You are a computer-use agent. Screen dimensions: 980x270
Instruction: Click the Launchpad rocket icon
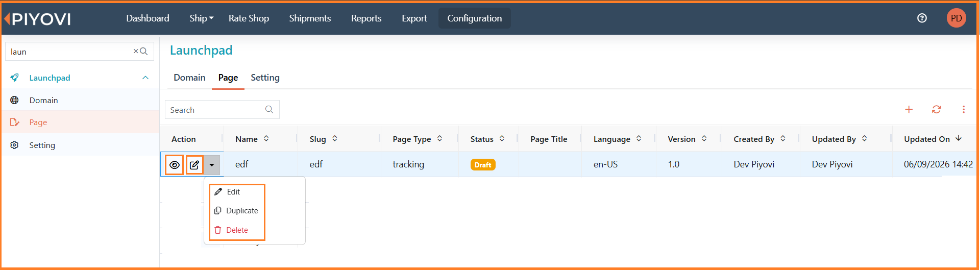click(x=14, y=78)
